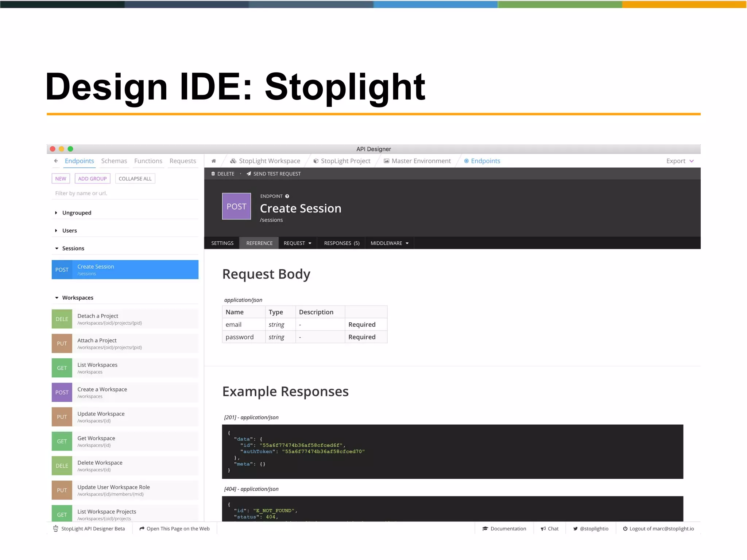Select the Create a Workspace endpoint
This screenshot has height=560, width=747.
tap(125, 392)
